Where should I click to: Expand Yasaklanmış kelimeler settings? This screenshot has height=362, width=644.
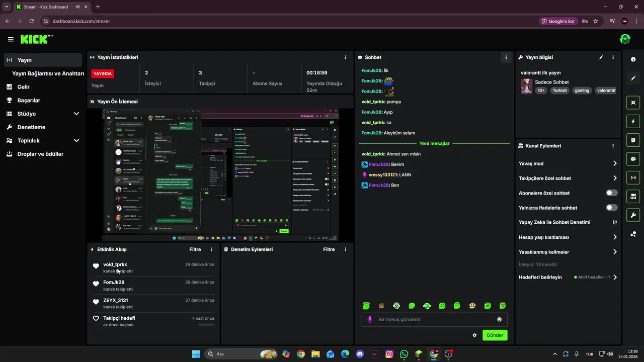tap(615, 252)
